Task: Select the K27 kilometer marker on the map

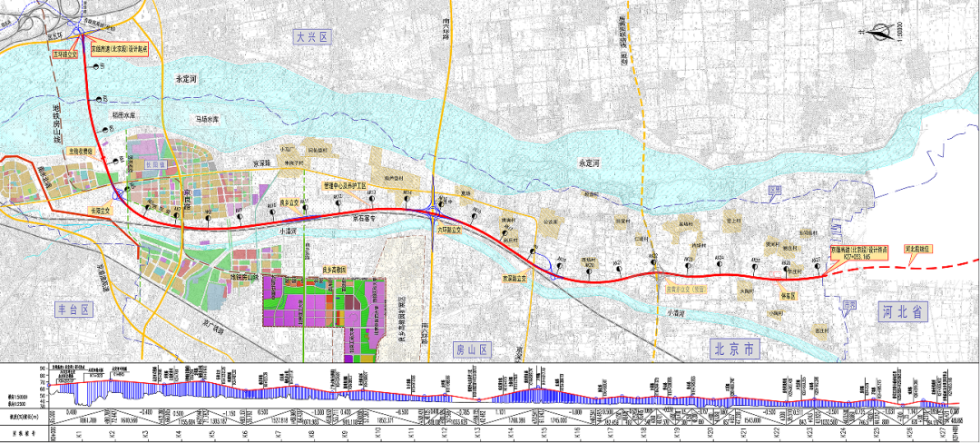Action: click(818, 262)
